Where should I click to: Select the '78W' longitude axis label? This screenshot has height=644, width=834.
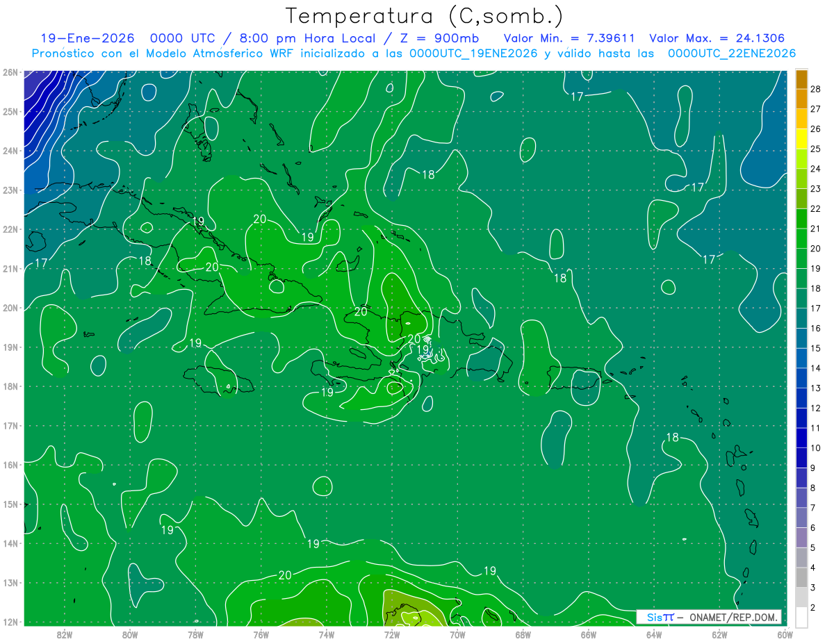(195, 634)
